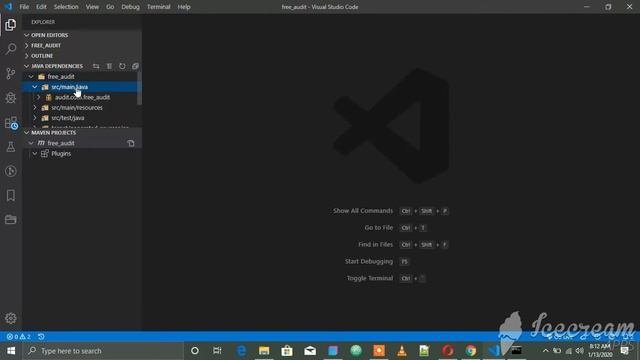Click the Windows Start button
The width and height of the screenshot is (640, 360).
point(11,351)
